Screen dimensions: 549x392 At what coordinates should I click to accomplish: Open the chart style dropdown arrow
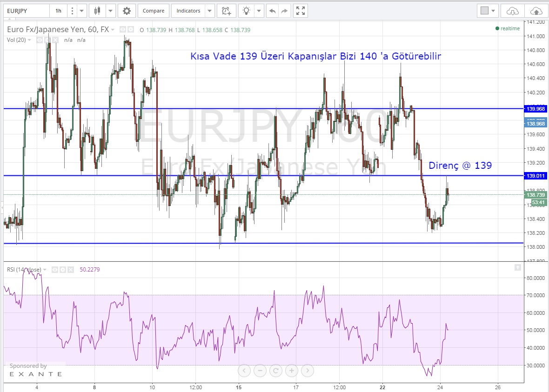[111, 10]
